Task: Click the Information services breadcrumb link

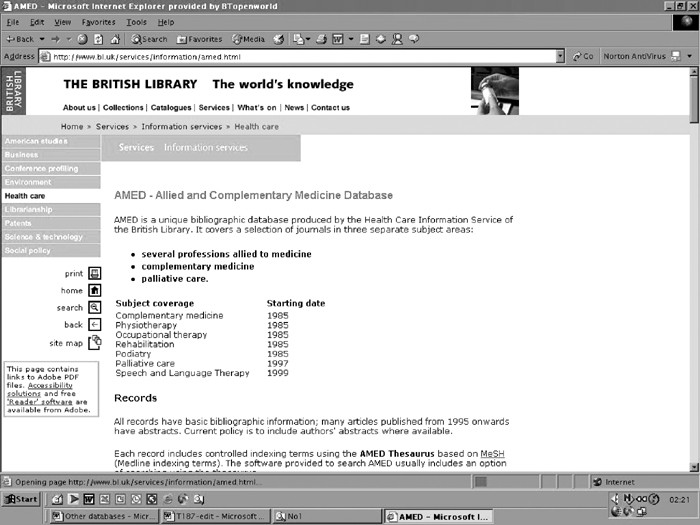Action: click(x=182, y=127)
